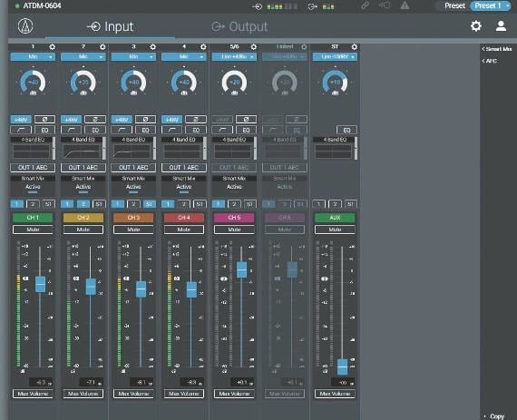This screenshot has height=420, width=517.
Task: Open channel 2 settings gear
Action: click(102, 47)
